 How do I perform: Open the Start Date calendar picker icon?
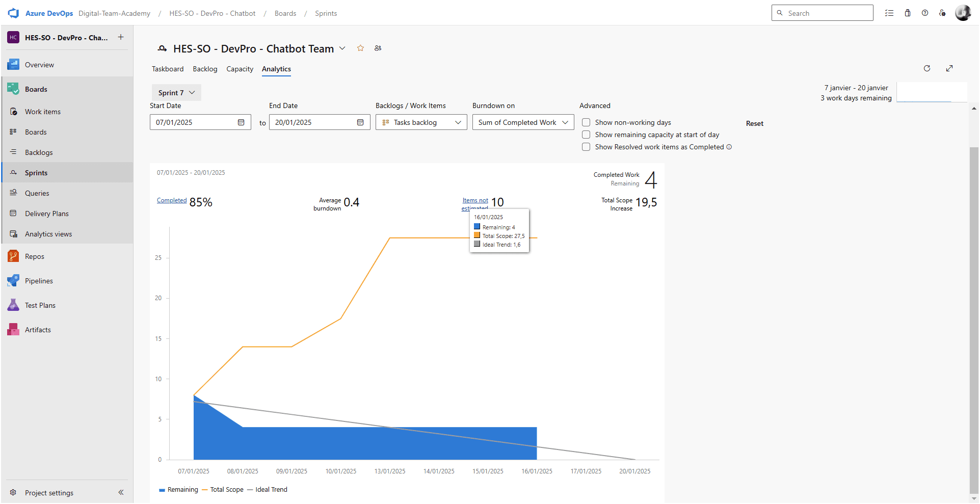click(x=241, y=122)
